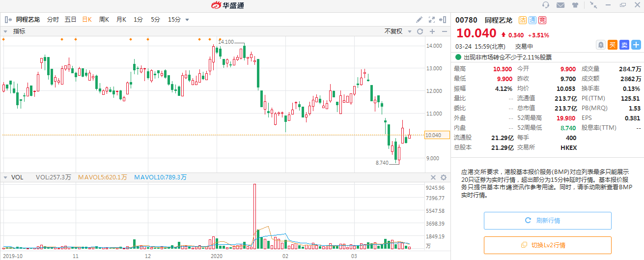Collapse the right quote panel
The image size is (644, 260).
point(444,20)
